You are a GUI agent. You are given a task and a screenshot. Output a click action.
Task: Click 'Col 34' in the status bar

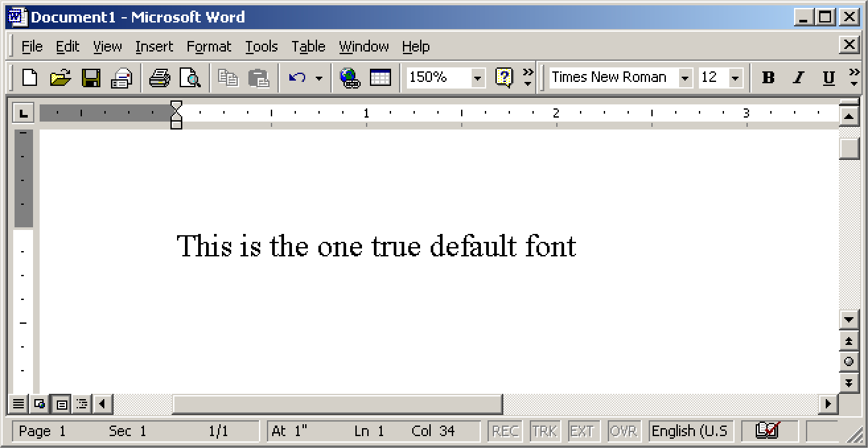[433, 431]
